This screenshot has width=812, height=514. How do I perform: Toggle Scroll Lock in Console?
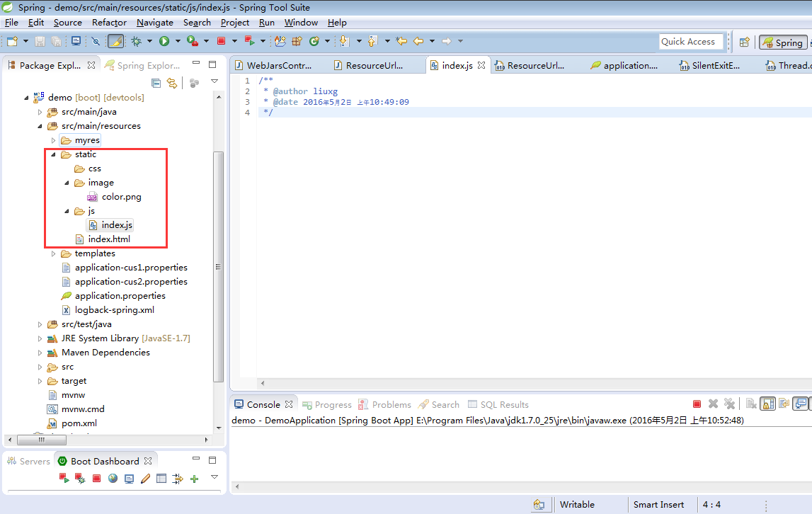pos(767,404)
